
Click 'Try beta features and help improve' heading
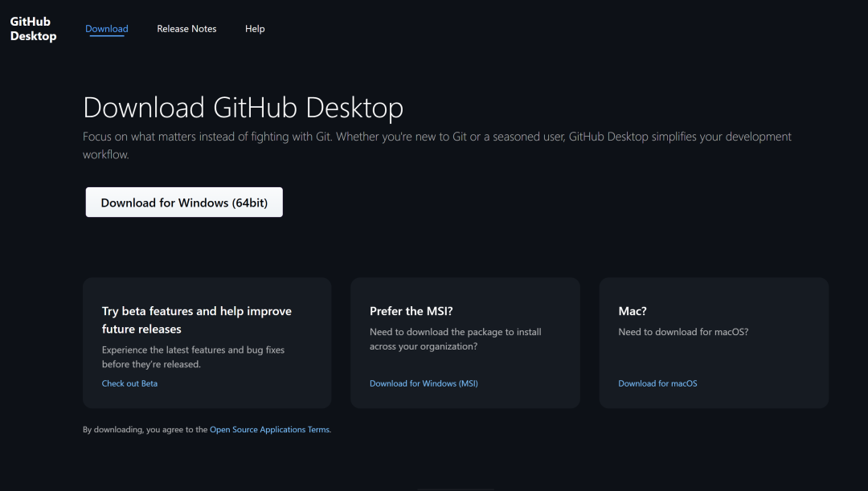[x=197, y=320]
